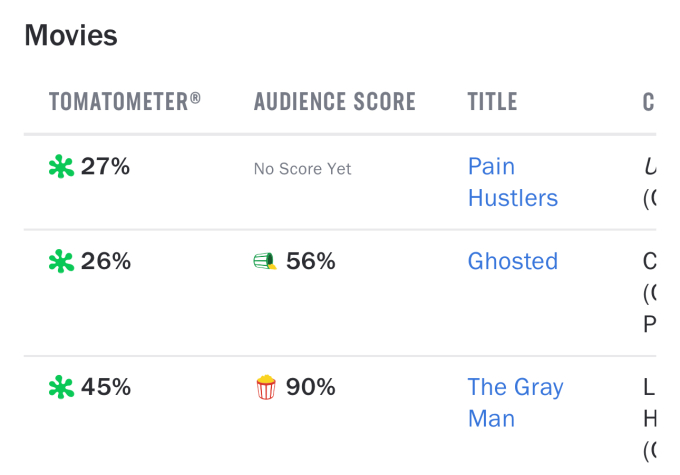Image resolution: width=680 pixels, height=475 pixels.
Task: Open the Ghosted movie link
Action: click(x=513, y=261)
